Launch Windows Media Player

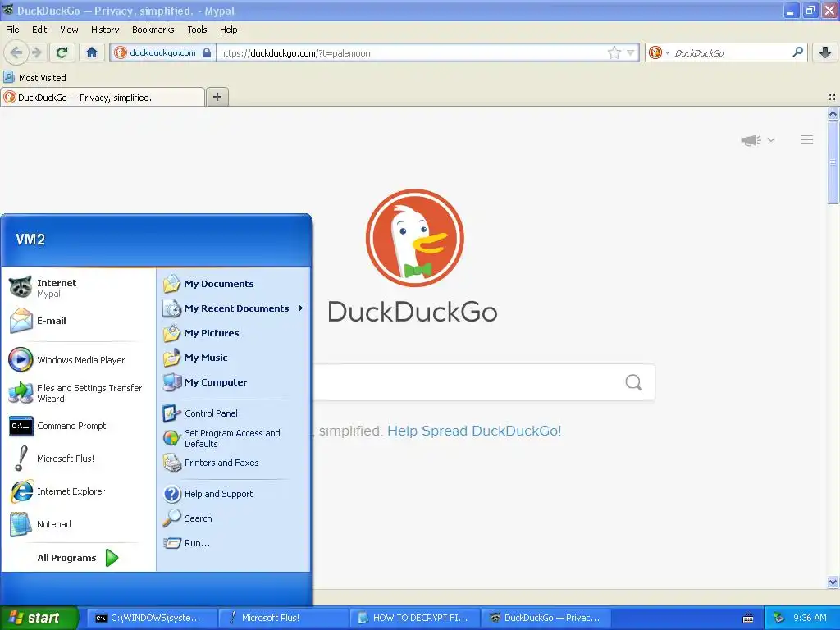tap(78, 360)
